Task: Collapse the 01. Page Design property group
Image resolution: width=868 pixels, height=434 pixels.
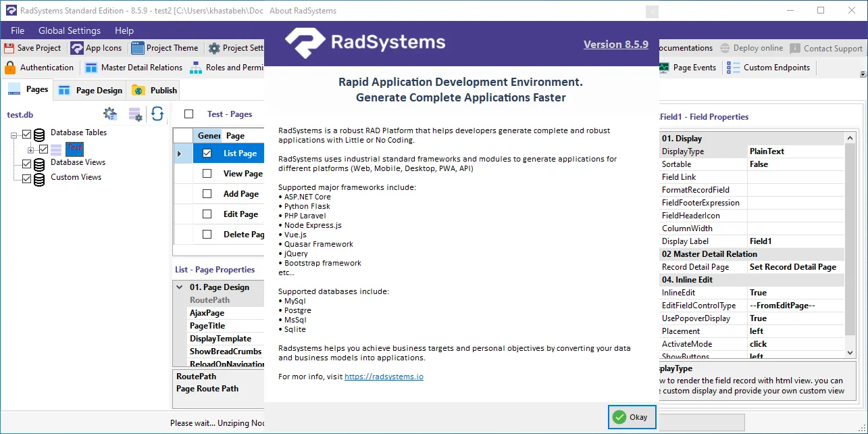Action: pos(180,287)
